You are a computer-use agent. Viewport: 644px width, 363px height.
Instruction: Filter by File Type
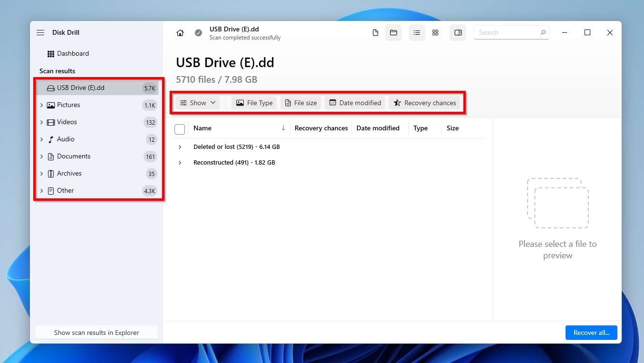pos(254,103)
